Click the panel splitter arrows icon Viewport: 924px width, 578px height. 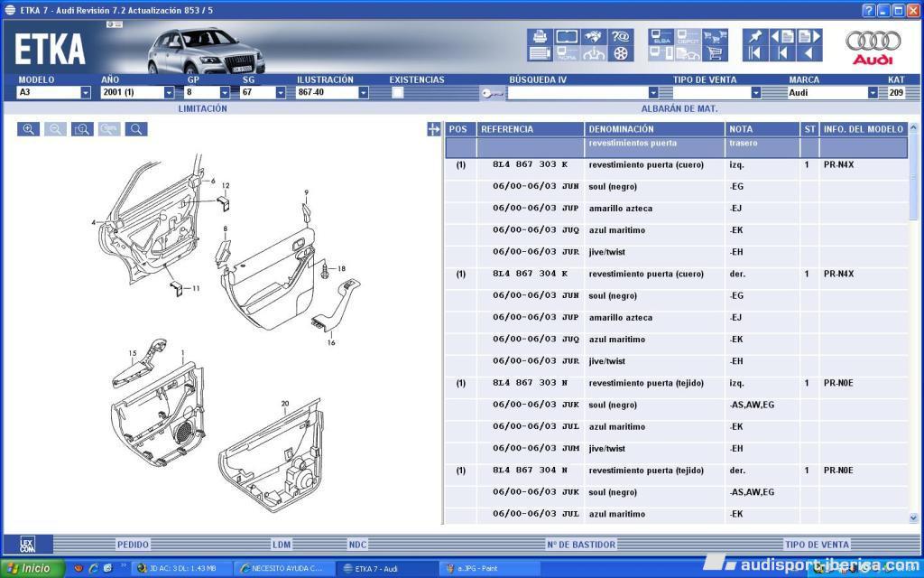point(434,129)
